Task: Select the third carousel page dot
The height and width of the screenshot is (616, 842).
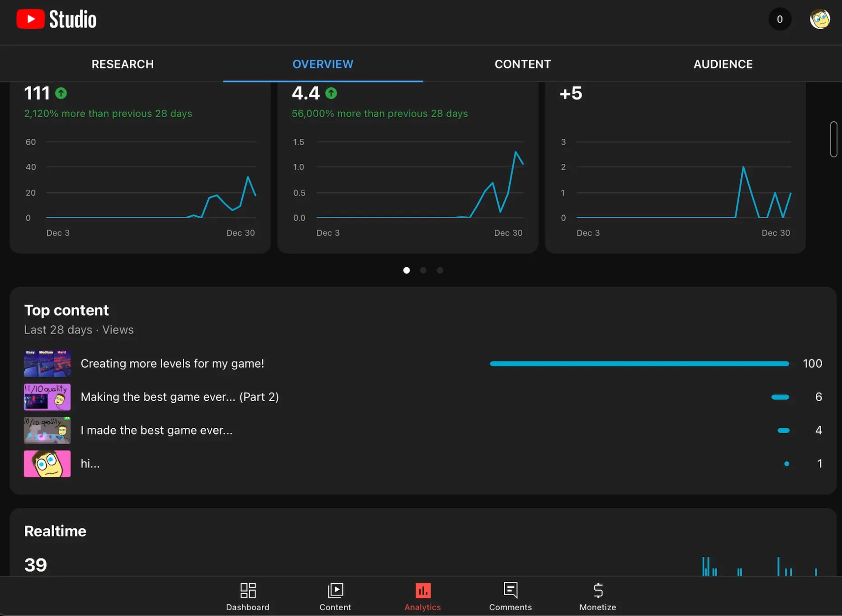Action: pyautogui.click(x=440, y=270)
